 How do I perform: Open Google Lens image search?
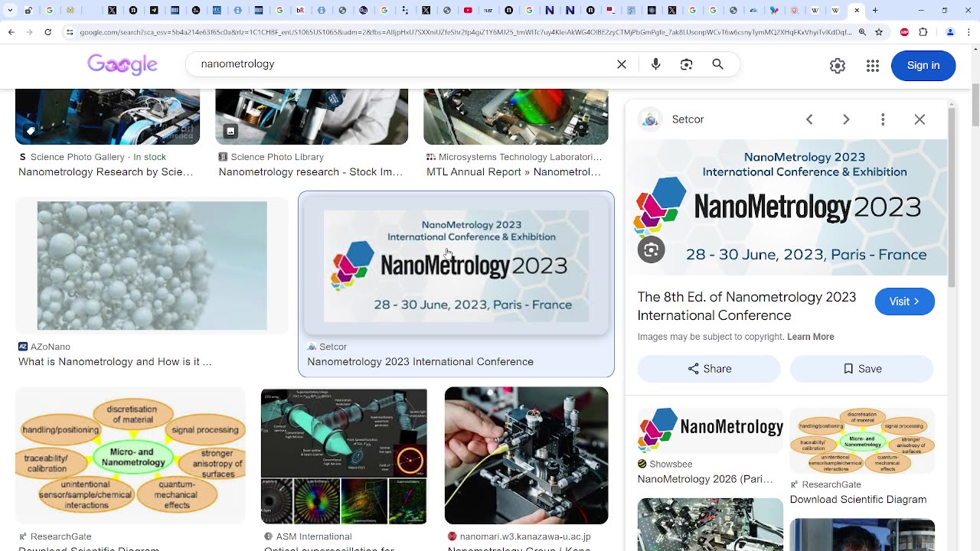tap(687, 64)
